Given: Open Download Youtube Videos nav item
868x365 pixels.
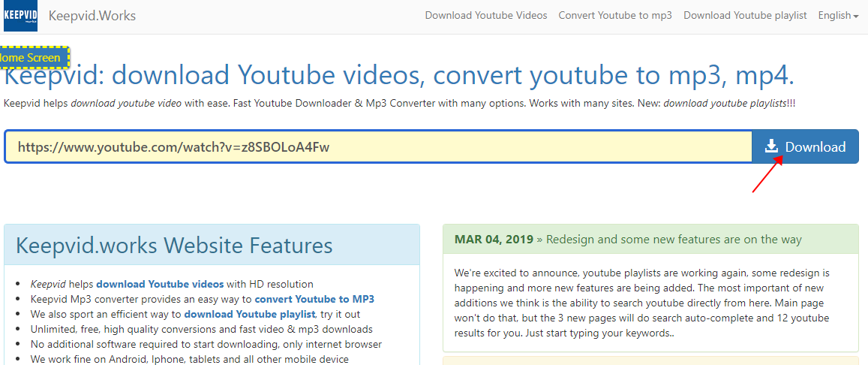Looking at the screenshot, I should tap(485, 15).
